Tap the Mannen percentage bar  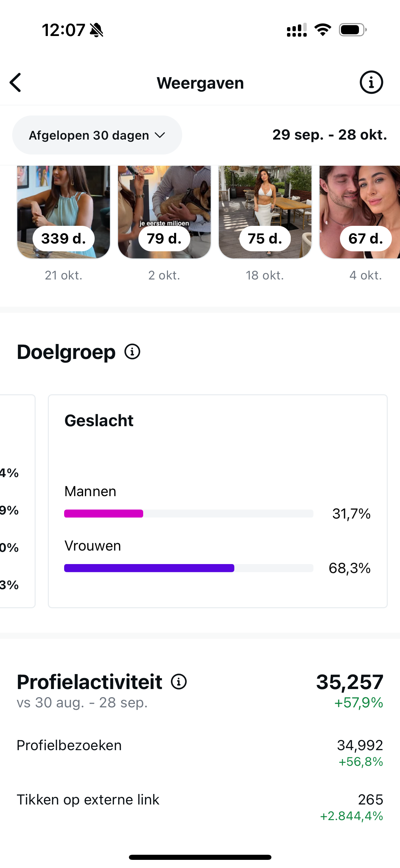(189, 513)
